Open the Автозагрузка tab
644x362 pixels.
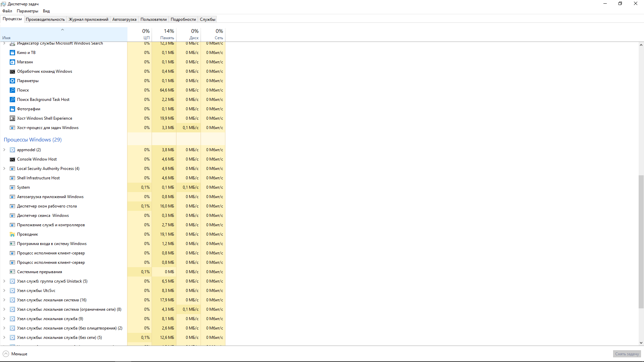coord(124,19)
